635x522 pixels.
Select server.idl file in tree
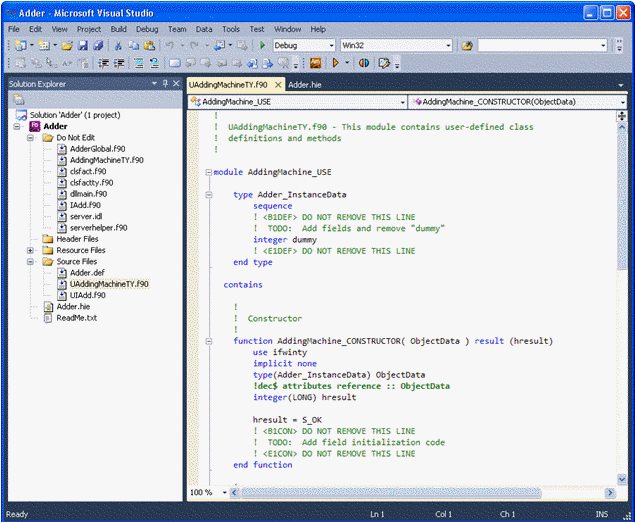[86, 217]
